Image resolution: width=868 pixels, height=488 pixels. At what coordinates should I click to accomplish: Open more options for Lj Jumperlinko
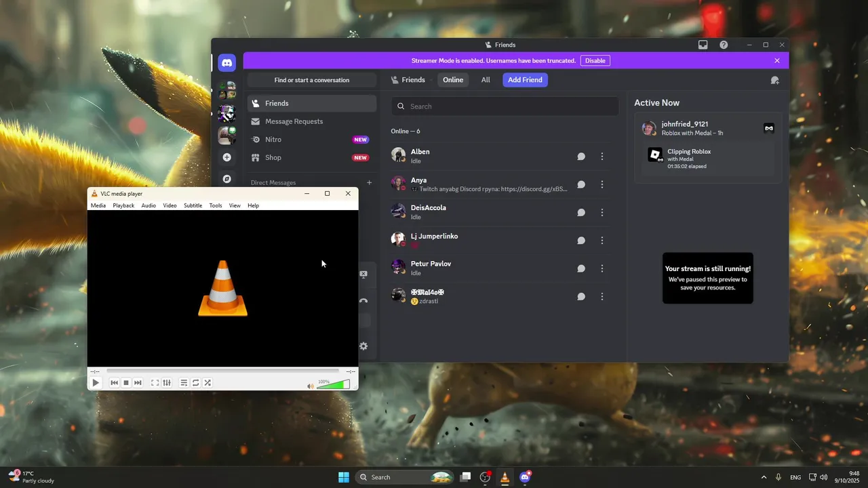pos(602,241)
